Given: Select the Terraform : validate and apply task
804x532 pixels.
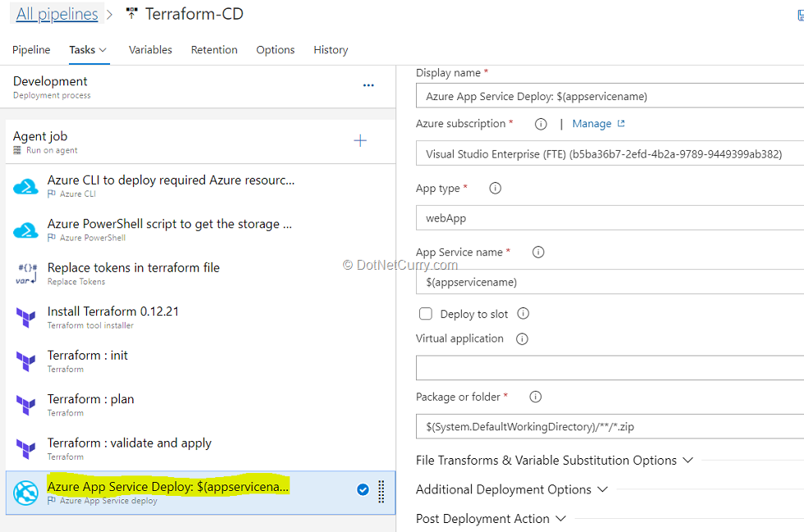Looking at the screenshot, I should click(x=200, y=449).
